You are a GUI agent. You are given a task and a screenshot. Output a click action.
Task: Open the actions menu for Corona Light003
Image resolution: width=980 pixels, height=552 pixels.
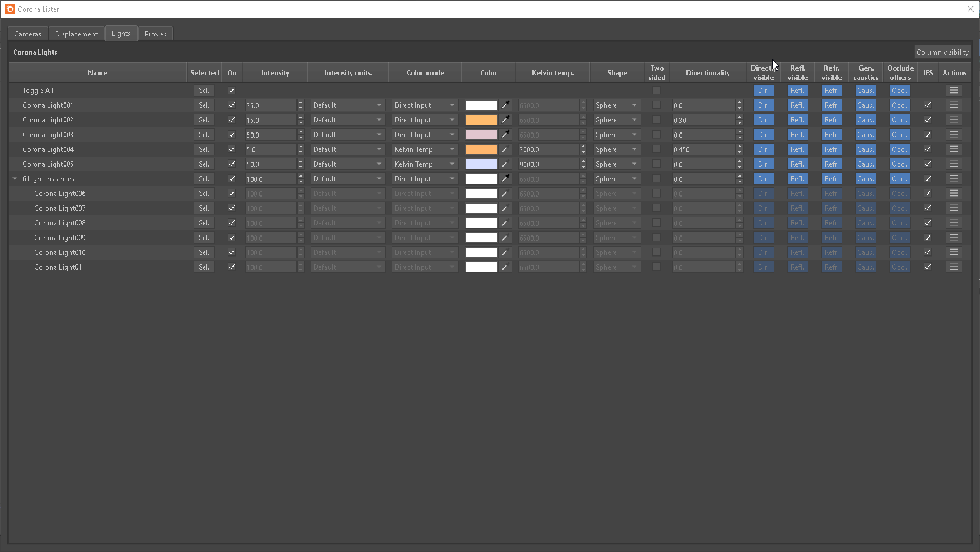pyautogui.click(x=954, y=135)
